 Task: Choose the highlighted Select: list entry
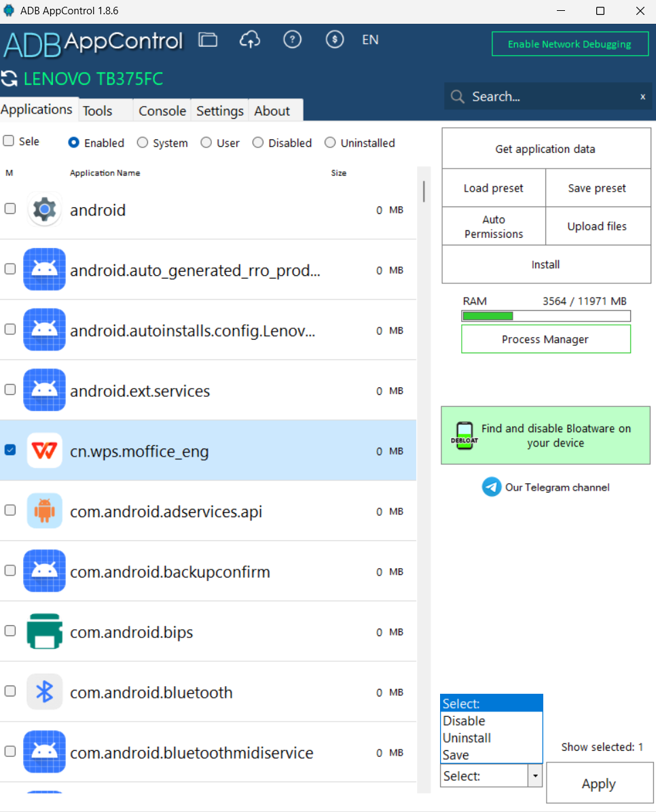(x=492, y=703)
